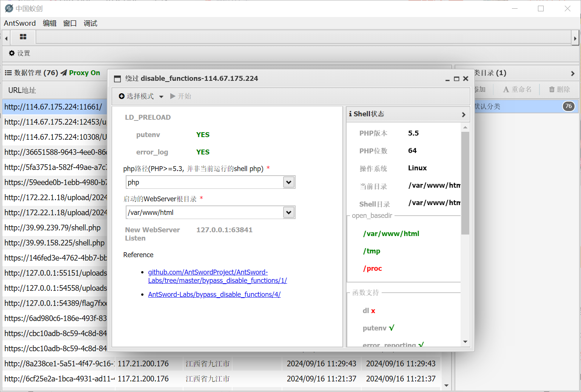The height and width of the screenshot is (392, 581).
Task: Expand the WebServer root directory dropdown
Action: pos(289,212)
